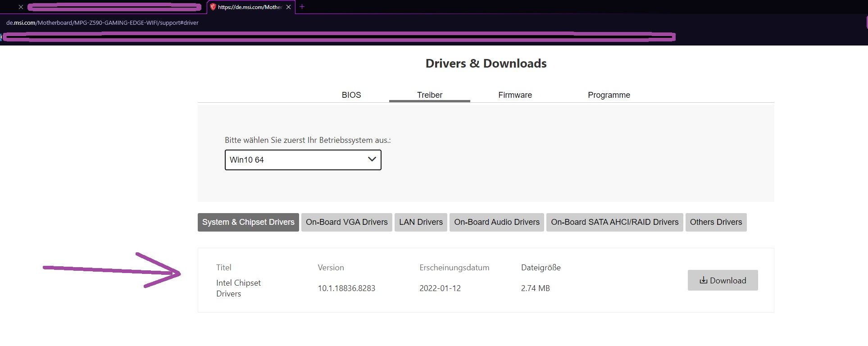The width and height of the screenshot is (868, 346).
Task: Click the Intel Chipset Drivers title text
Action: tap(238, 288)
